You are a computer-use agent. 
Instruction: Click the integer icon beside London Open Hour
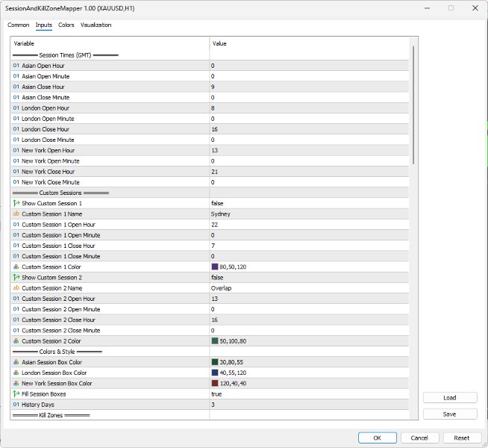16,108
